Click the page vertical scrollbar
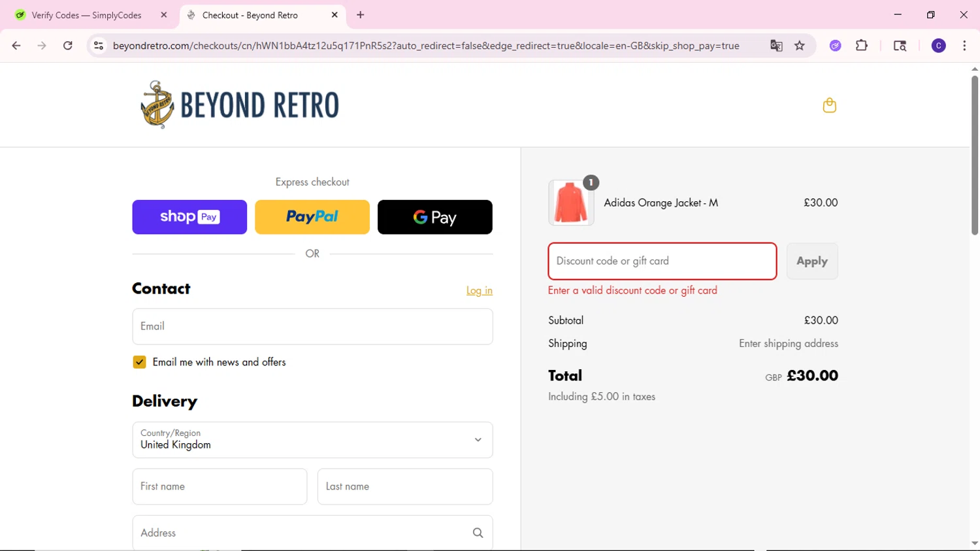Screen dimensions: 980x551 (x=975, y=156)
